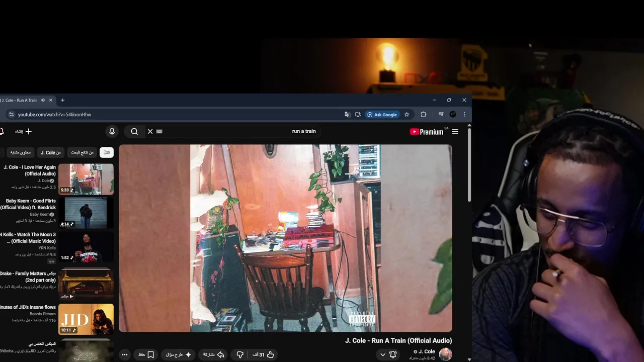Open 'J. Cole - I Love Her Again' title link

pyautogui.click(x=30, y=170)
